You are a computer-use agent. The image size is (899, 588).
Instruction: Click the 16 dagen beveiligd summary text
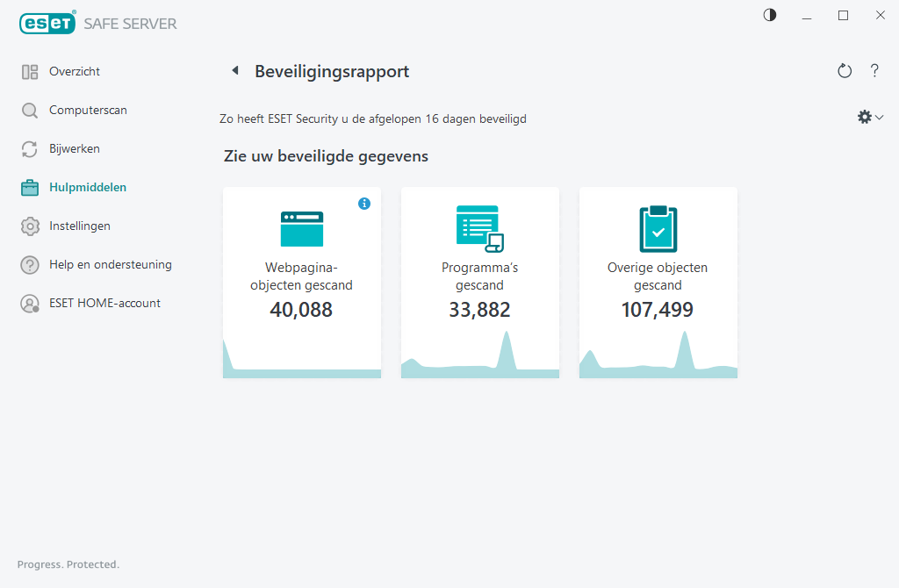372,119
